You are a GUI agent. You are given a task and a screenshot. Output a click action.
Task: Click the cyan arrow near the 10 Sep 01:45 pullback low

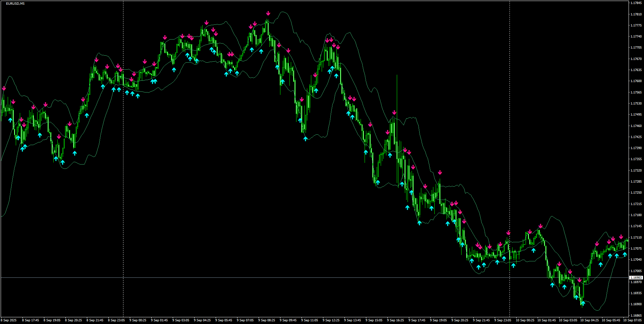tap(552, 285)
